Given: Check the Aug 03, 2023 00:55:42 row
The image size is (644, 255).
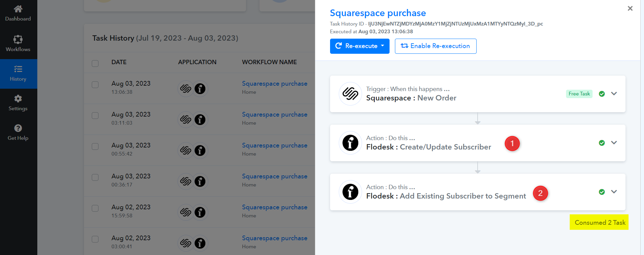Looking at the screenshot, I should pyautogui.click(x=95, y=146).
